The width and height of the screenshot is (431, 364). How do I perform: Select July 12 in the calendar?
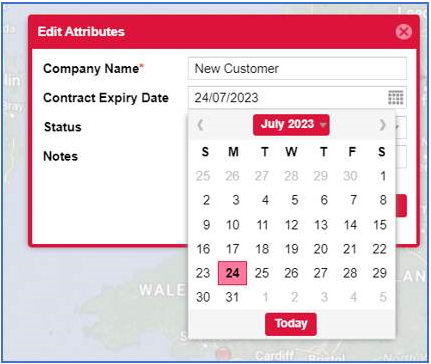(291, 225)
